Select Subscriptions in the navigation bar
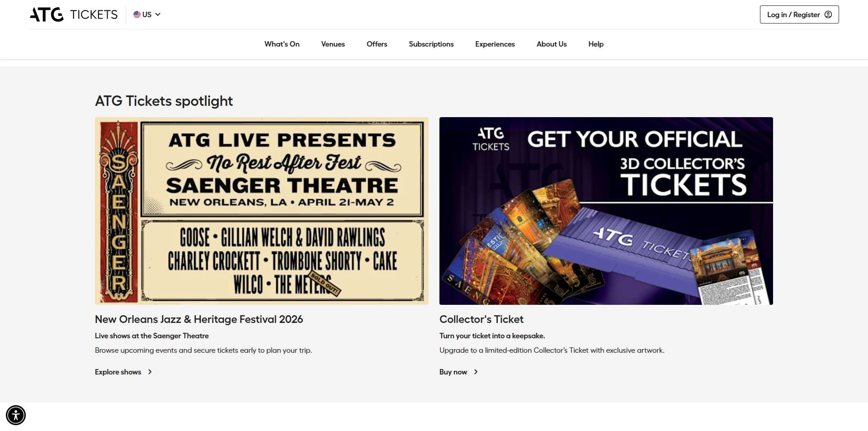The height and width of the screenshot is (431, 868). (431, 44)
